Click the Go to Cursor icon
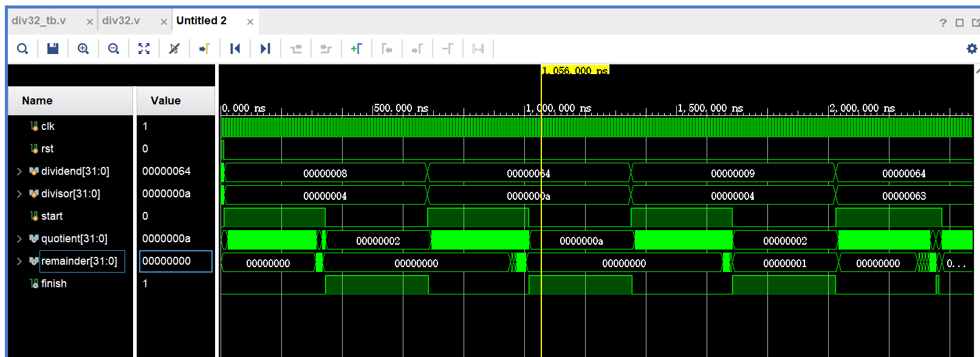This screenshot has width=980, height=357. tap(205, 49)
